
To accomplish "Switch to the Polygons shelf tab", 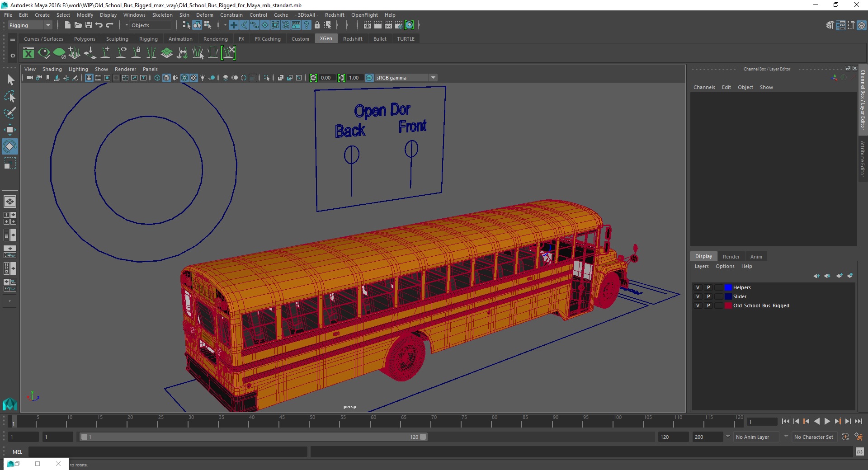I will [85, 39].
